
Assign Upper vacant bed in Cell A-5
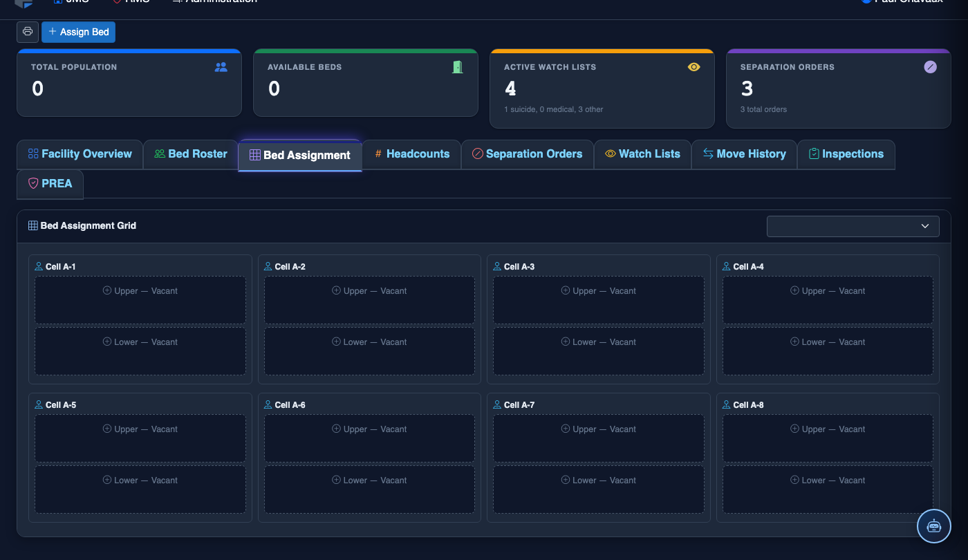140,438
